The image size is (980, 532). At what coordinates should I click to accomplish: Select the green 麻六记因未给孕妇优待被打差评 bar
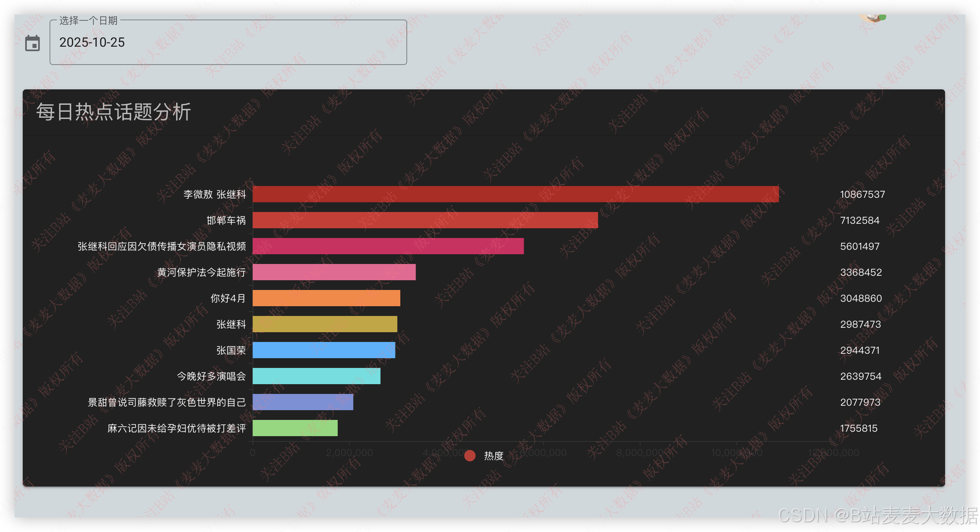(x=295, y=428)
